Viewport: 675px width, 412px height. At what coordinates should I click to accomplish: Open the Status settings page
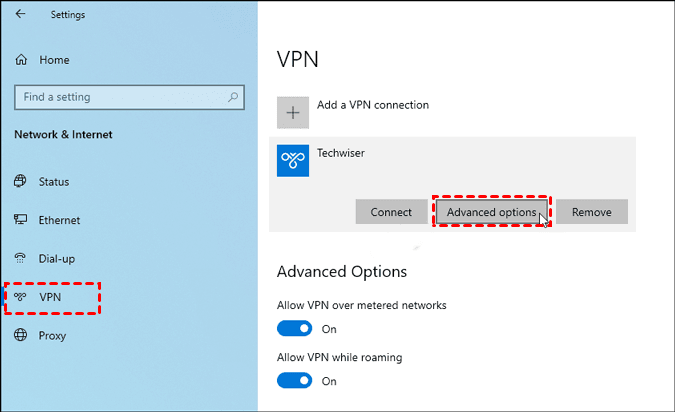(54, 182)
